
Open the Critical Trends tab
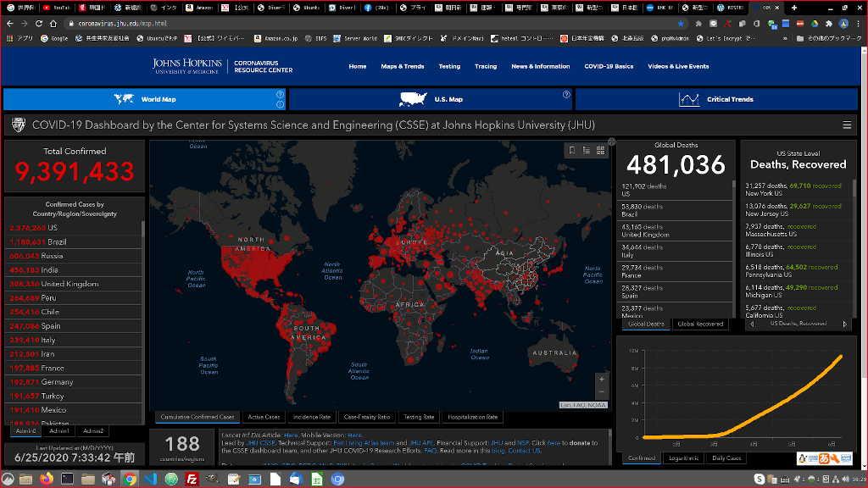point(716,100)
